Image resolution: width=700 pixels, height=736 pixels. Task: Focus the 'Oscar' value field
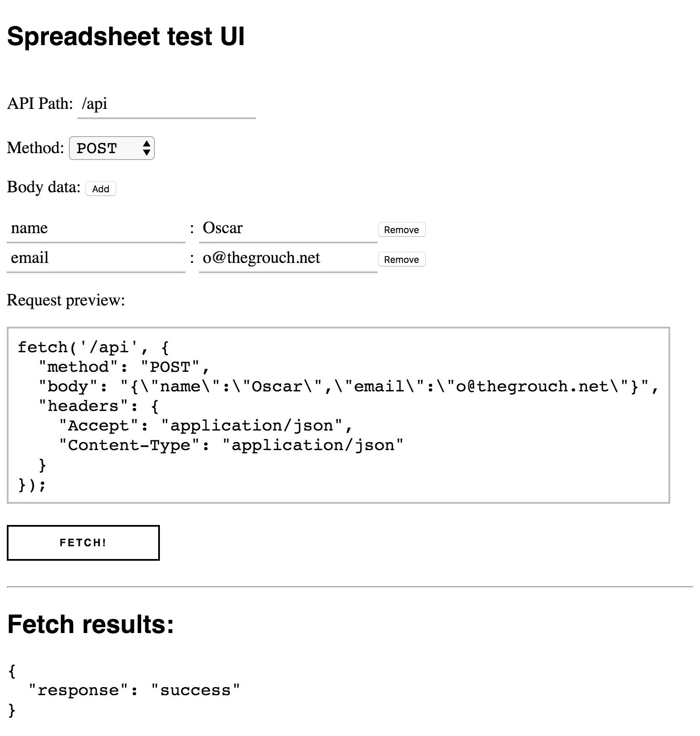288,229
